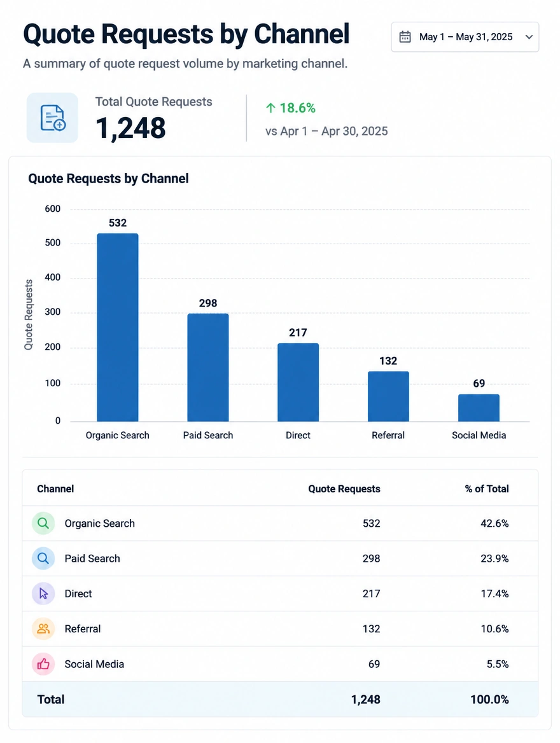The image size is (560, 743).
Task: Click the quote document icon beside Total Quote Requests
Action: (x=52, y=118)
